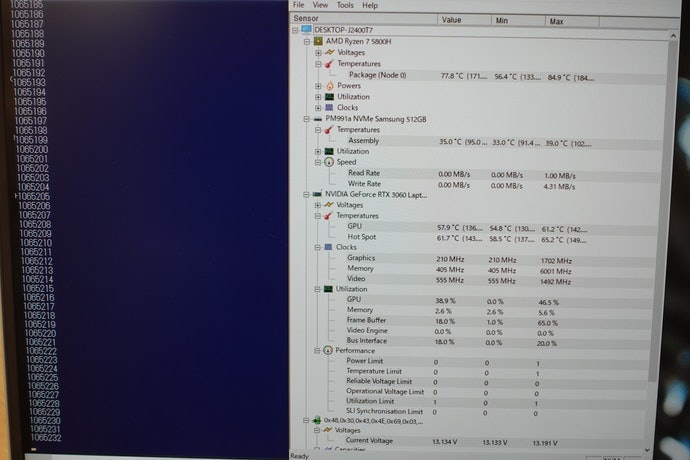Click the Ryzen Temperatures thermometer icon

click(x=329, y=64)
